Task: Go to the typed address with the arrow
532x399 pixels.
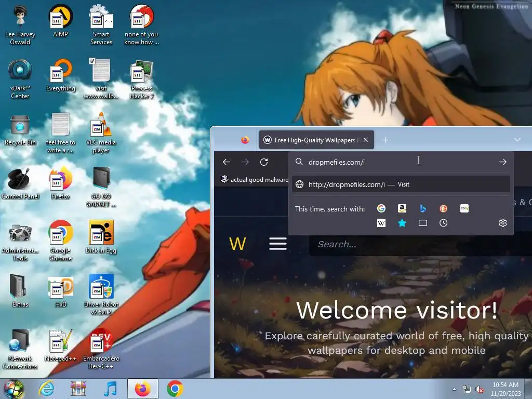Action: coord(503,162)
